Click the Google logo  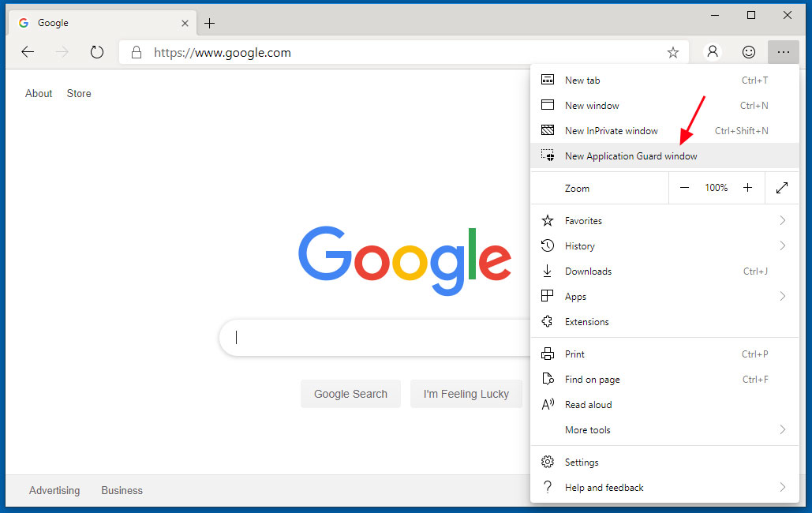pyautogui.click(x=405, y=260)
